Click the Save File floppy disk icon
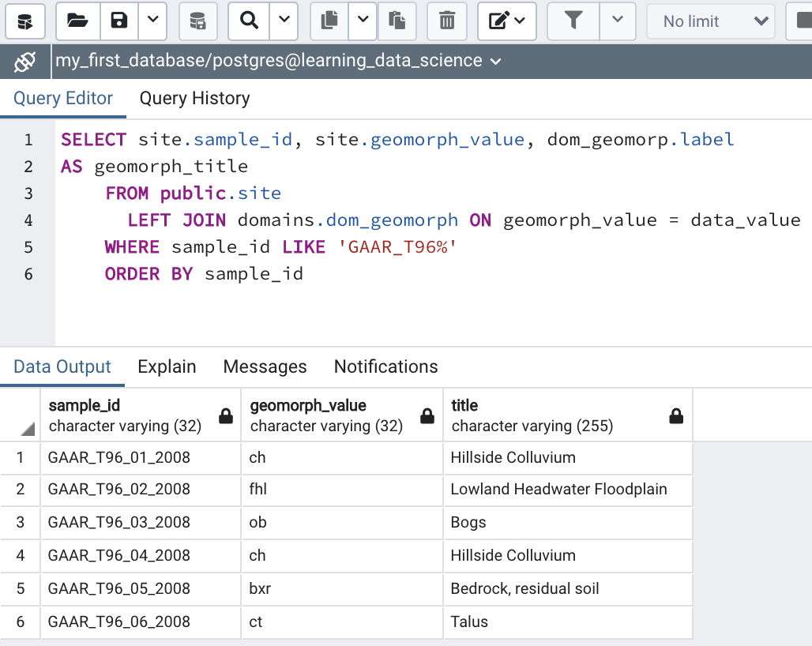812x646 pixels. click(x=118, y=21)
